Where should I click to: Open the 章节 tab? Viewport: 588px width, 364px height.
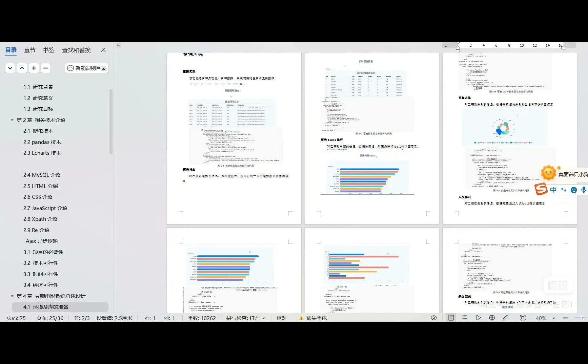30,50
